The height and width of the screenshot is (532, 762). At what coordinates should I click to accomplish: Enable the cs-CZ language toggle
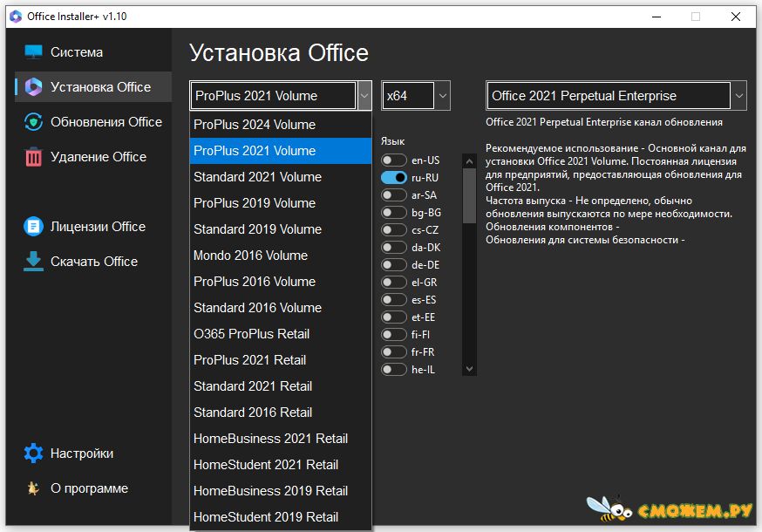pyautogui.click(x=393, y=230)
